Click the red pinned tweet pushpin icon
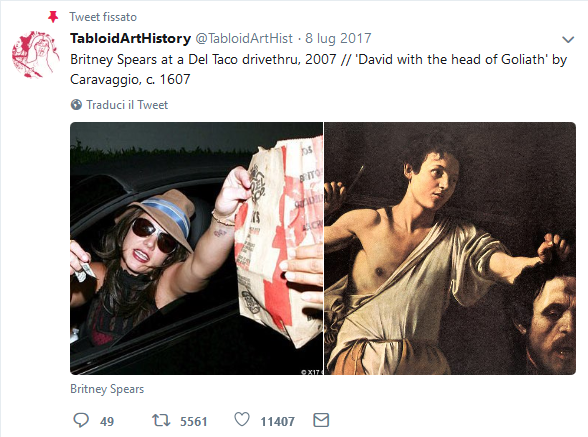 point(53,17)
